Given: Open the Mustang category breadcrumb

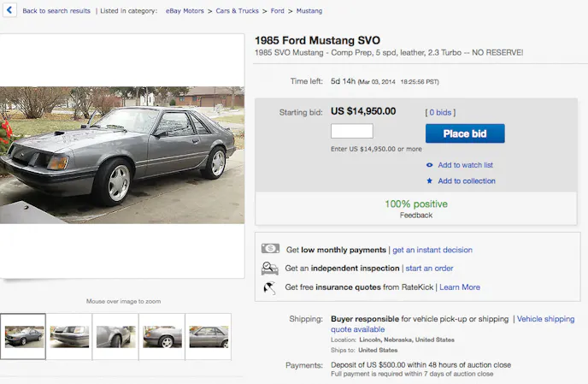Looking at the screenshot, I should [x=309, y=11].
